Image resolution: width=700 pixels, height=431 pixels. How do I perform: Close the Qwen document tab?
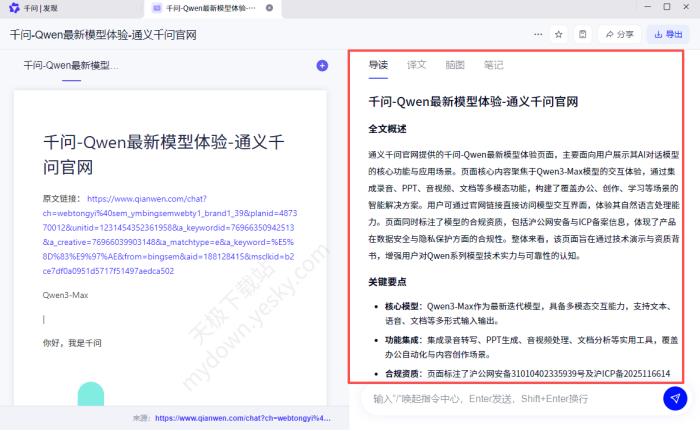pyautogui.click(x=269, y=8)
